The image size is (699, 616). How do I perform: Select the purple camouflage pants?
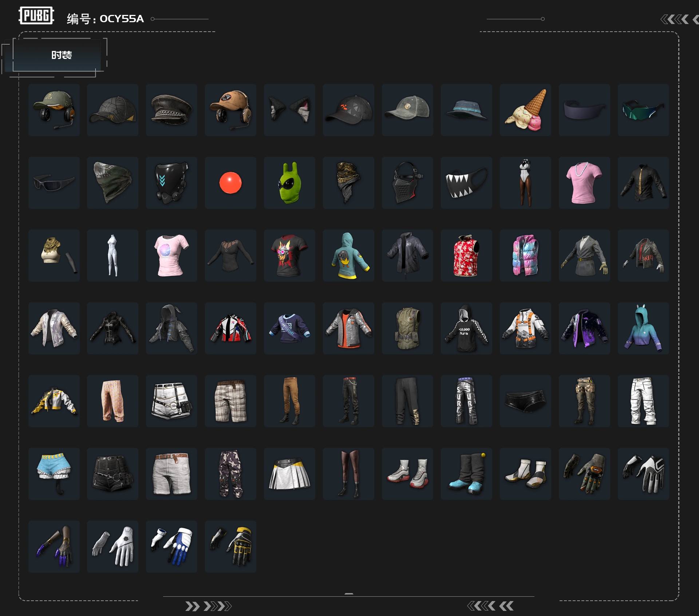[x=230, y=474]
